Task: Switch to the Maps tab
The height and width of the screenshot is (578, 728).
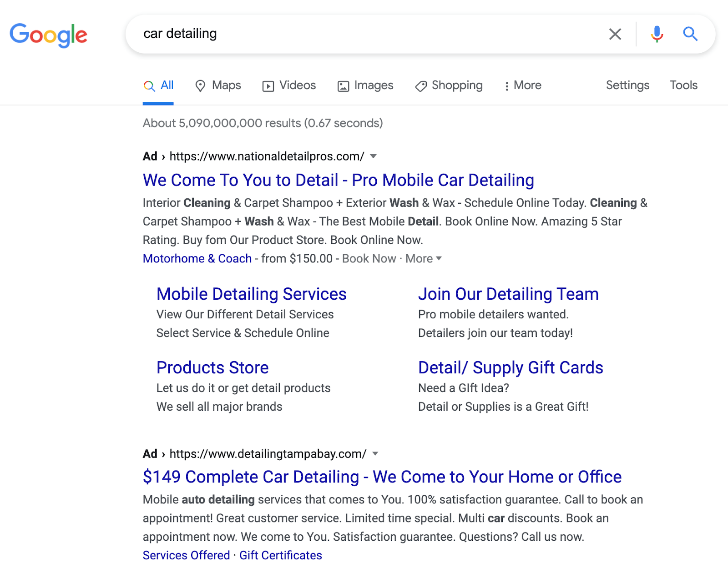Action: pyautogui.click(x=218, y=85)
